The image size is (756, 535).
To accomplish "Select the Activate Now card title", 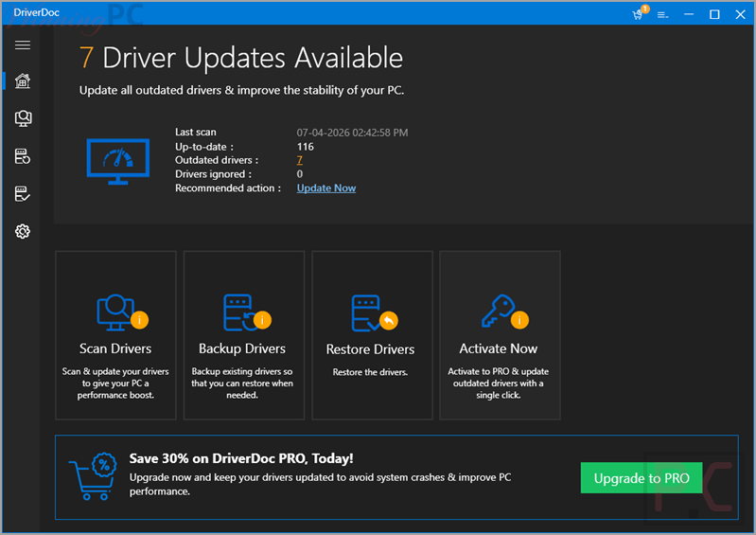I will tap(498, 348).
